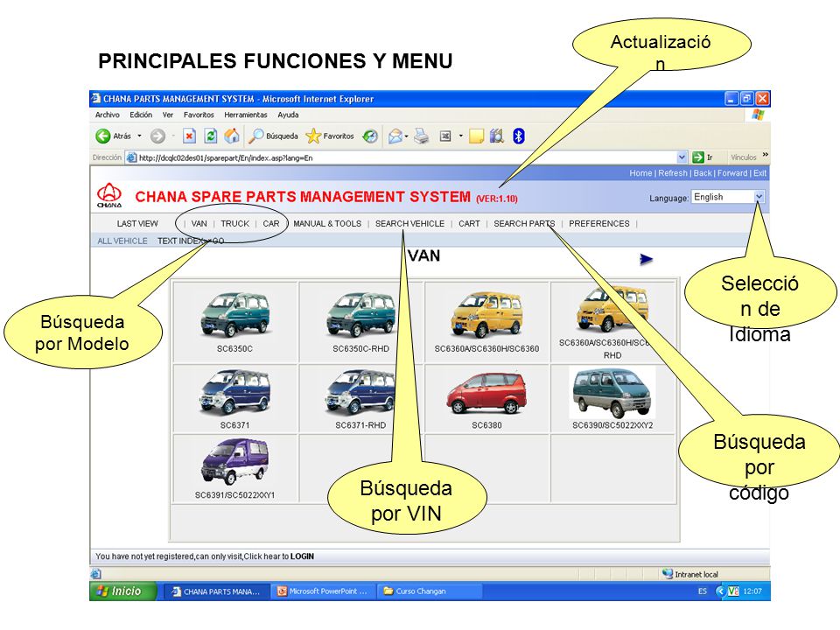840x630 pixels.
Task: Click the printer icon in toolbar
Action: (x=422, y=136)
